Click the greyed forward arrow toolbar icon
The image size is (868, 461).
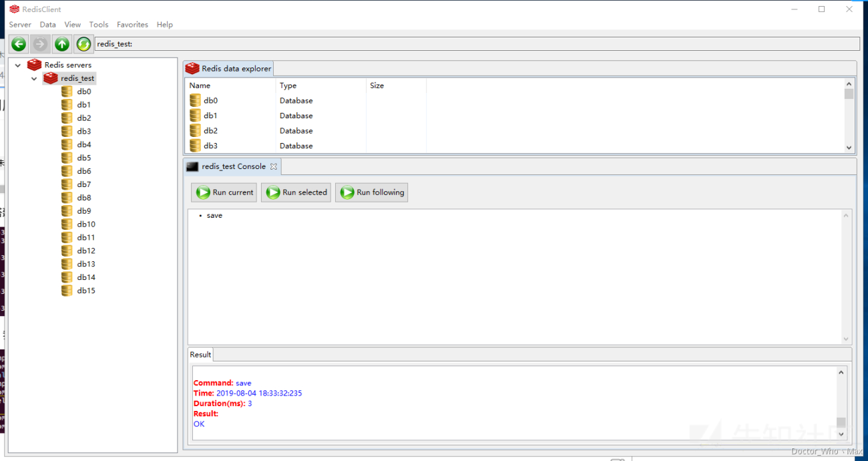[40, 44]
